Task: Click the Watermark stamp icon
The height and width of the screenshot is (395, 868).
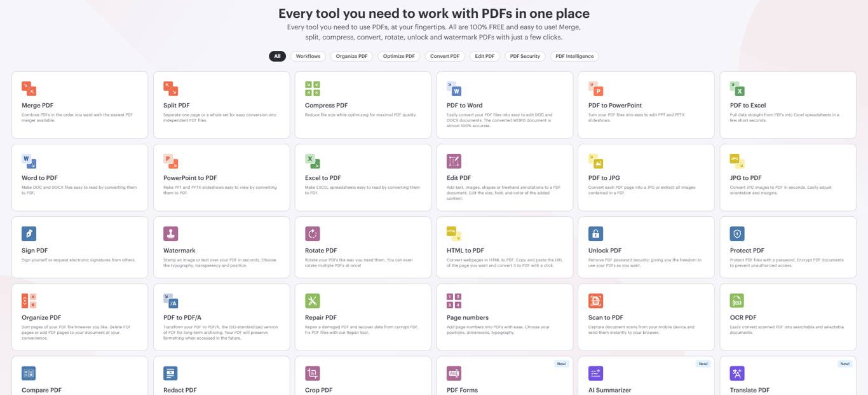Action: click(170, 233)
